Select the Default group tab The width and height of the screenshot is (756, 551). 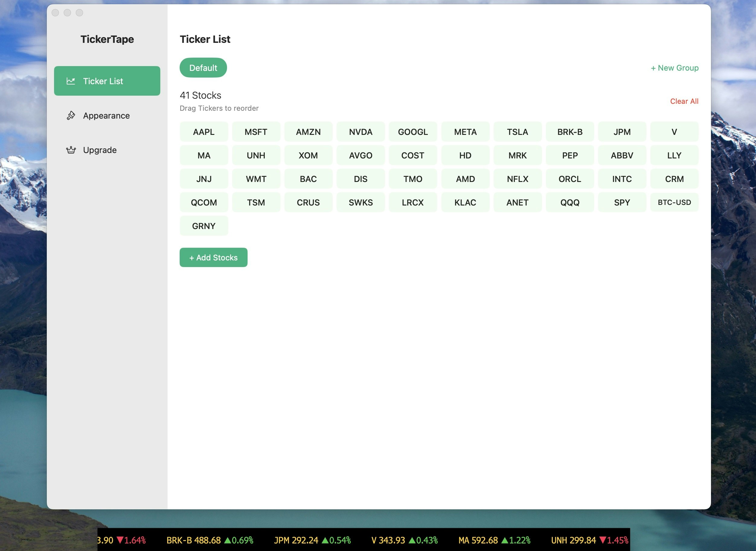[x=203, y=68]
